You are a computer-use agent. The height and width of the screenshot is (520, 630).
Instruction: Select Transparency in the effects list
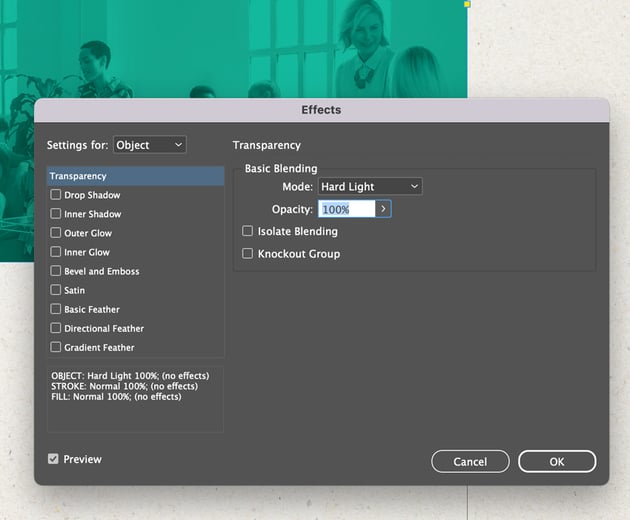(135, 177)
